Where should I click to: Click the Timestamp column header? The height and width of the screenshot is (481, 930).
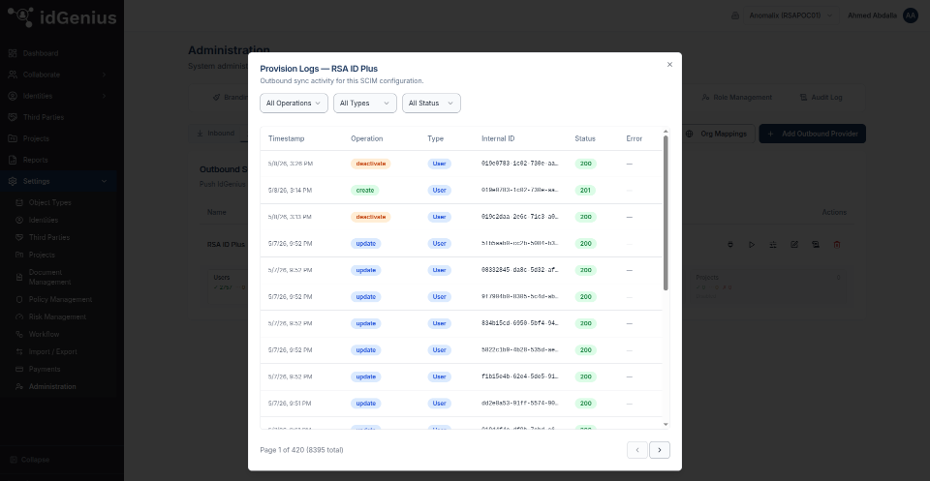tap(286, 139)
